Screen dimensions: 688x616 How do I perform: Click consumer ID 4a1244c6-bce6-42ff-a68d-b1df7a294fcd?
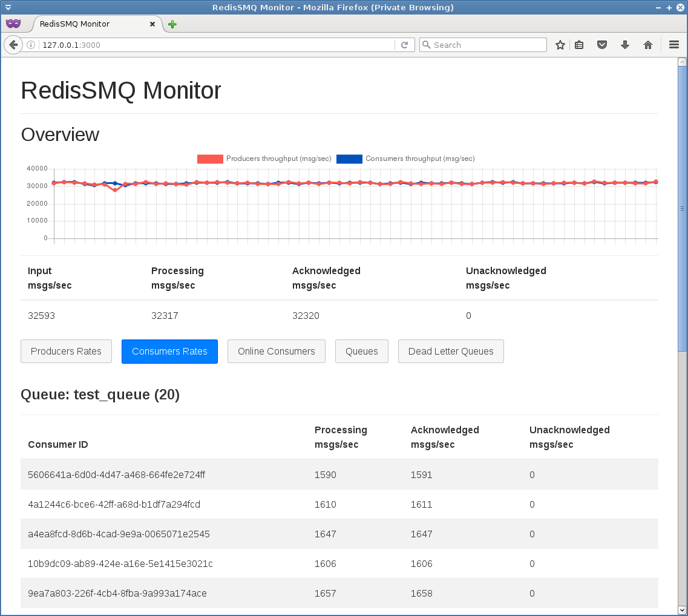pos(114,505)
